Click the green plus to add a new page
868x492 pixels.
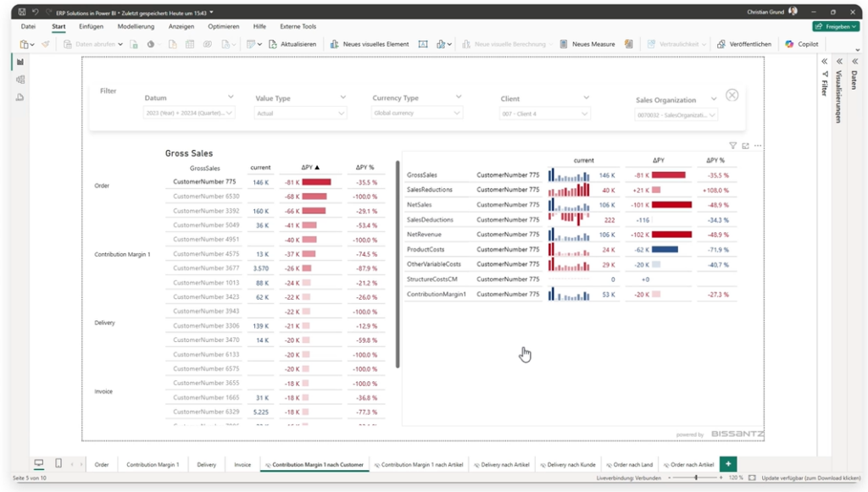tap(727, 464)
